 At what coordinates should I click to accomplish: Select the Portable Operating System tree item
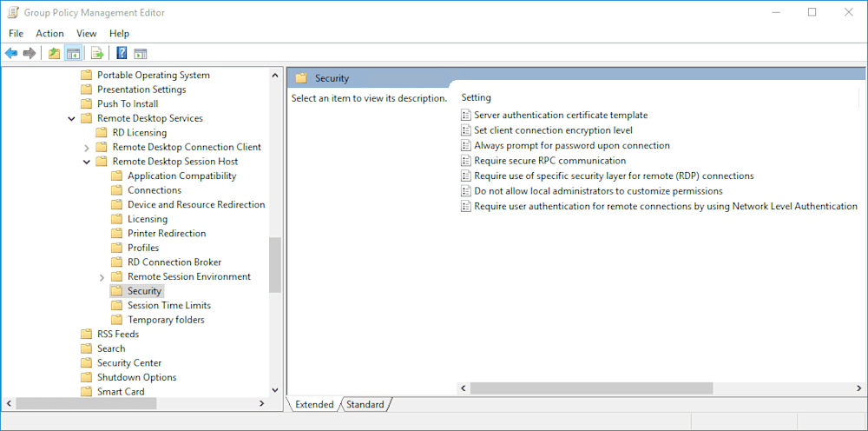tap(154, 75)
